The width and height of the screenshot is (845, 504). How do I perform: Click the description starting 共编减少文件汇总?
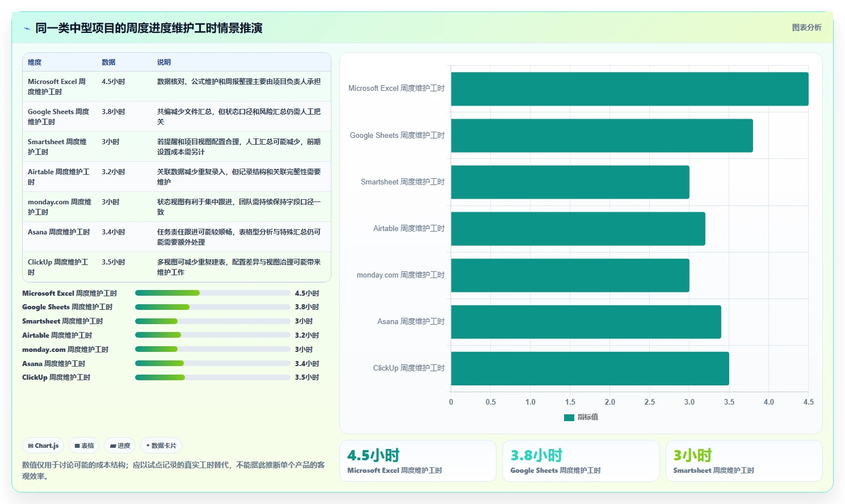239,117
